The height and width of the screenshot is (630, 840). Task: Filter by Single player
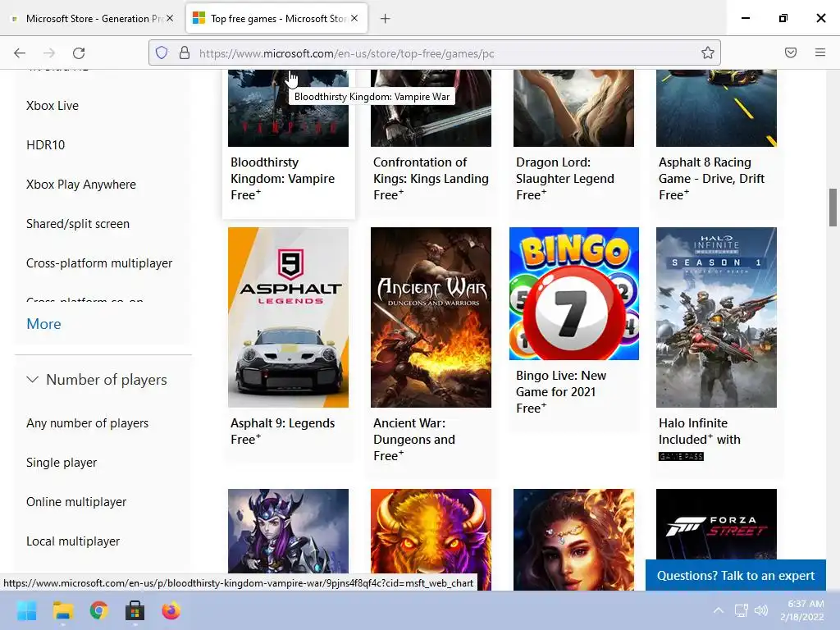click(x=62, y=463)
